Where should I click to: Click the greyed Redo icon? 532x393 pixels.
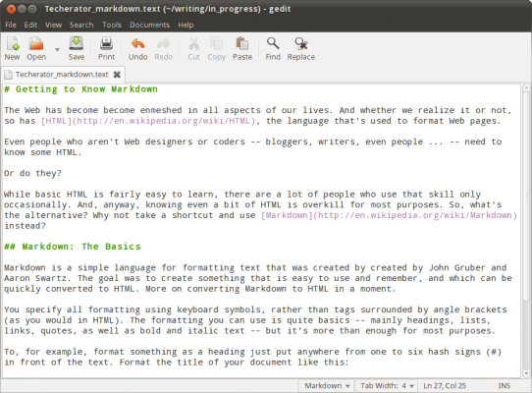pyautogui.click(x=164, y=48)
